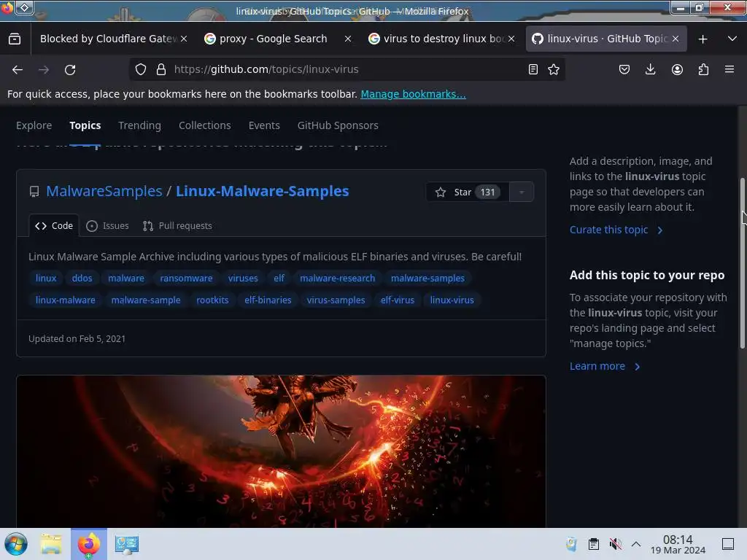
Task: Open the extensions puzzle icon
Action: 703,69
